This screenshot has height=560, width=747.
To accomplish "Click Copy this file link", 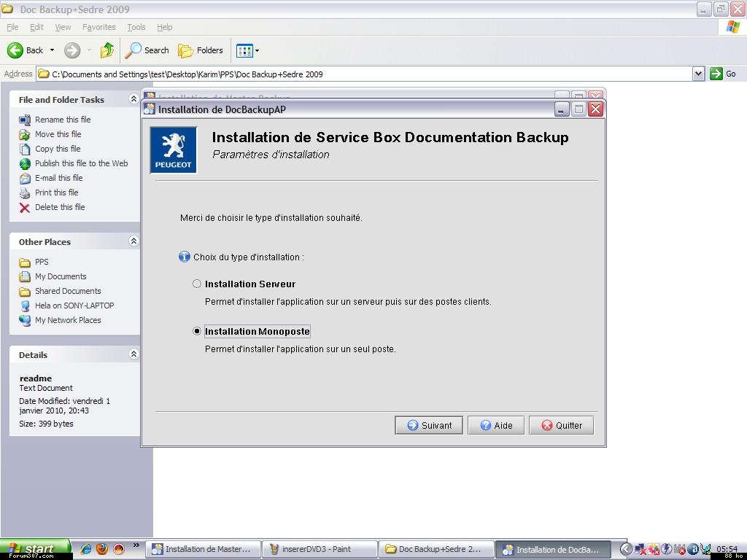I will coord(58,149).
